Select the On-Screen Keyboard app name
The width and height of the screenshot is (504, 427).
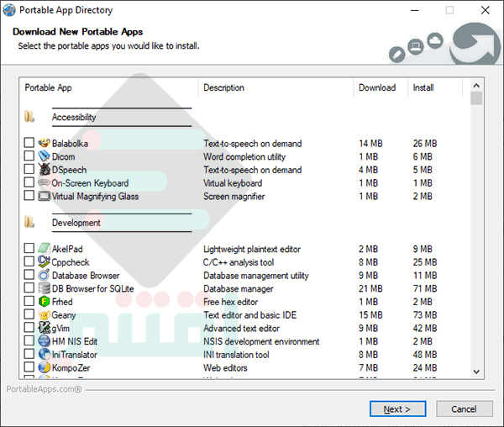coord(90,183)
